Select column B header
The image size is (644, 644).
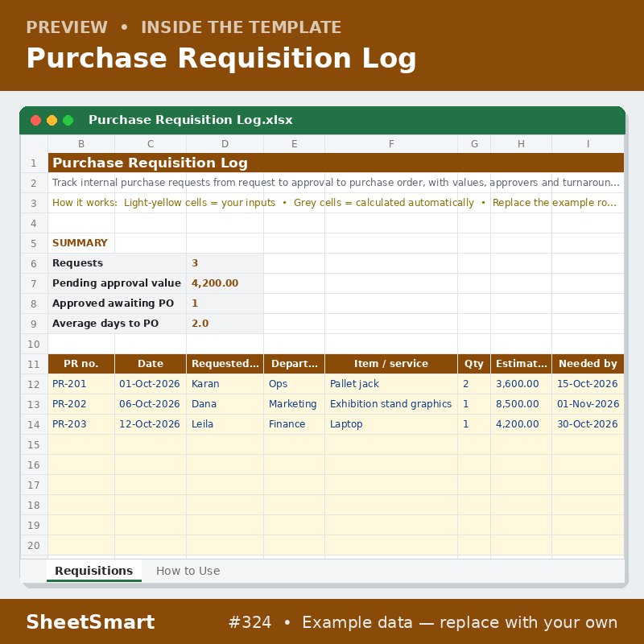81,144
